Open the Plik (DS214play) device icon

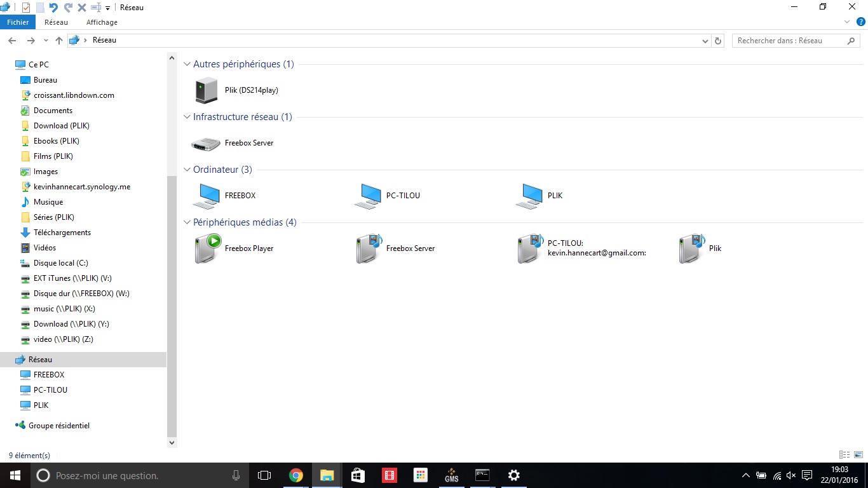click(207, 90)
